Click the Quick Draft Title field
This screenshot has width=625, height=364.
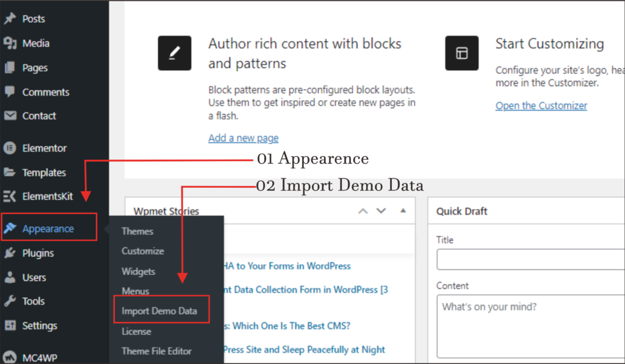(x=530, y=260)
